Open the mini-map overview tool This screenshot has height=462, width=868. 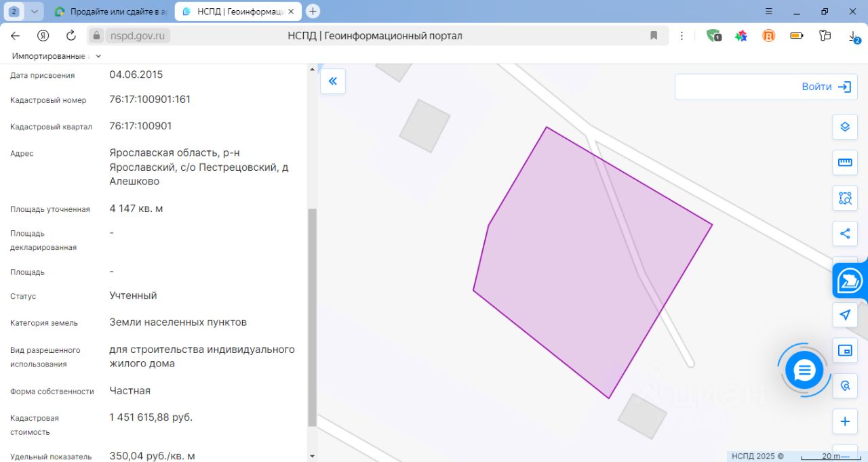845,350
